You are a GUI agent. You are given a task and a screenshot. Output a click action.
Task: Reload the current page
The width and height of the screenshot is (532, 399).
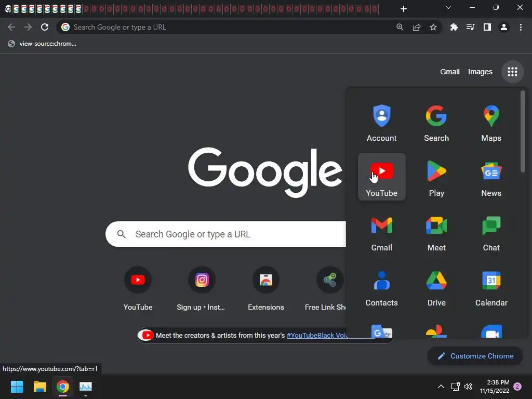[x=45, y=27]
